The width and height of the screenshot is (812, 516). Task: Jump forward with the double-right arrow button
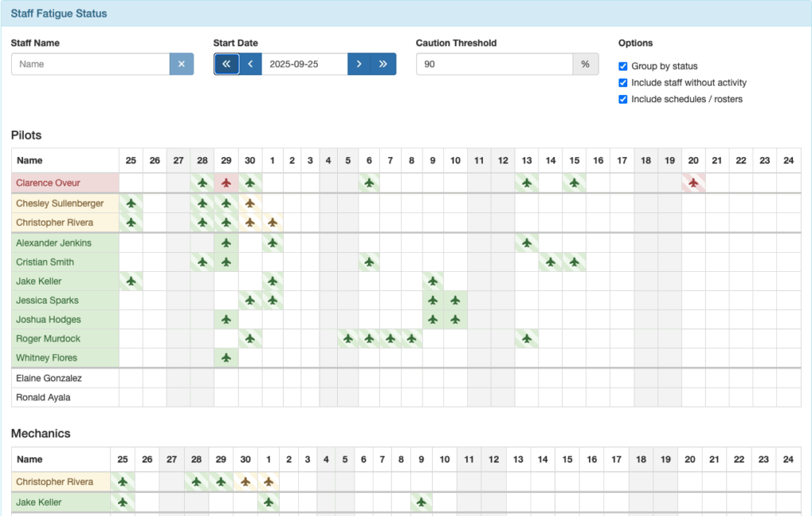click(384, 64)
